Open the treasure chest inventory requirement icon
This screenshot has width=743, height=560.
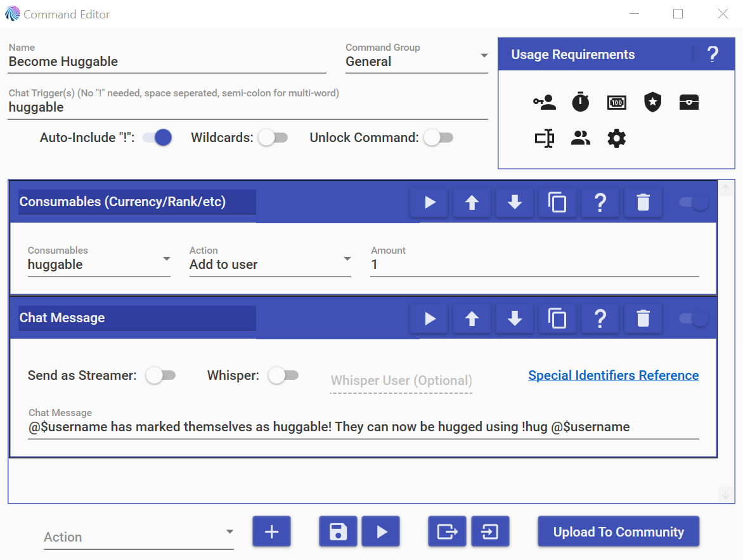(x=688, y=102)
